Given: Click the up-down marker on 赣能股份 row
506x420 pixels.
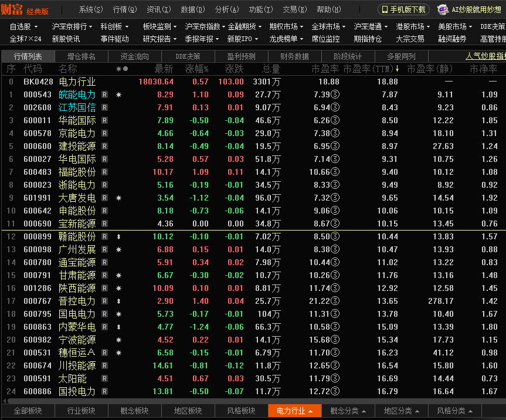Looking at the screenshot, I should point(119,236).
